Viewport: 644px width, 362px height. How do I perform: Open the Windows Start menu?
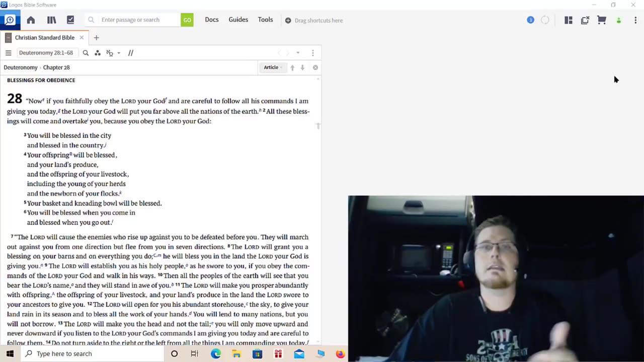(10, 353)
